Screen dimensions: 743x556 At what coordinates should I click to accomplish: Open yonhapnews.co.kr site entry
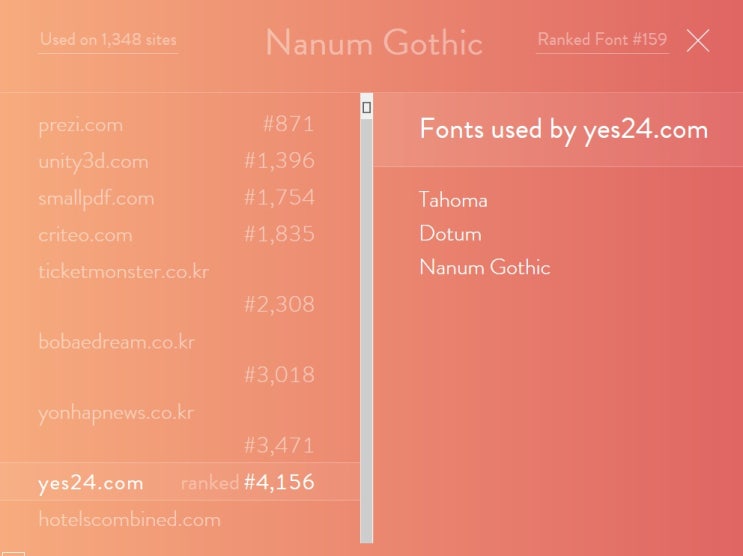(x=116, y=412)
